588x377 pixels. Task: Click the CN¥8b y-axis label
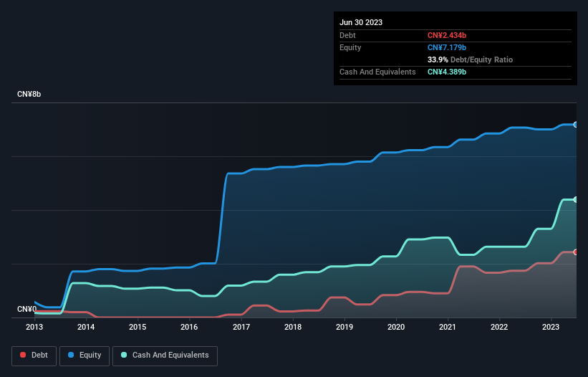(29, 94)
